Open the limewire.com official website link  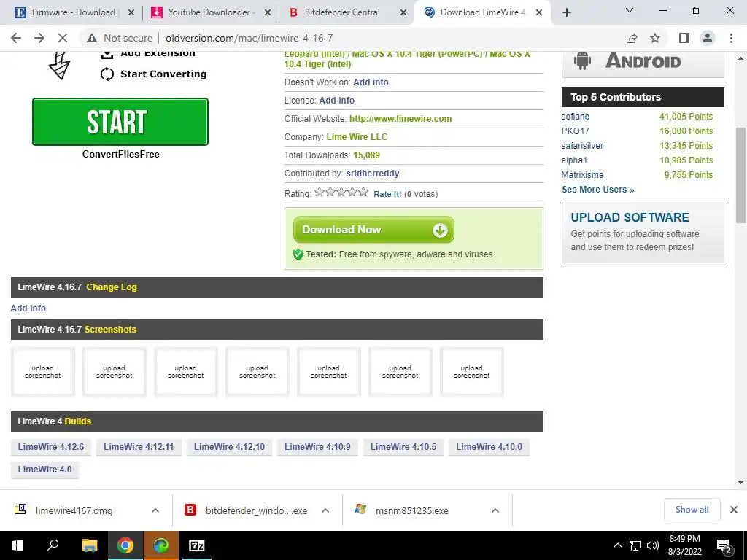400,119
